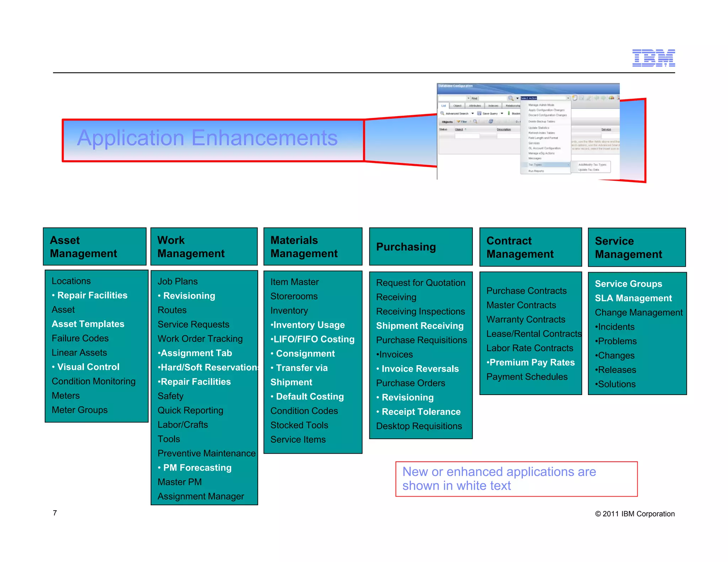Screen dimensions: 728x562
Task: Click the Save Query disk icon
Action: pyautogui.click(x=479, y=113)
